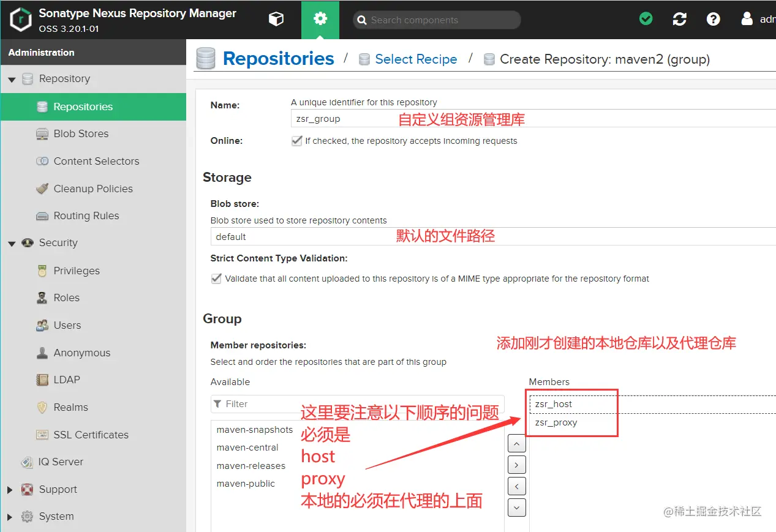The image size is (776, 532).
Task: Select maven-public in Available list
Action: (246, 484)
